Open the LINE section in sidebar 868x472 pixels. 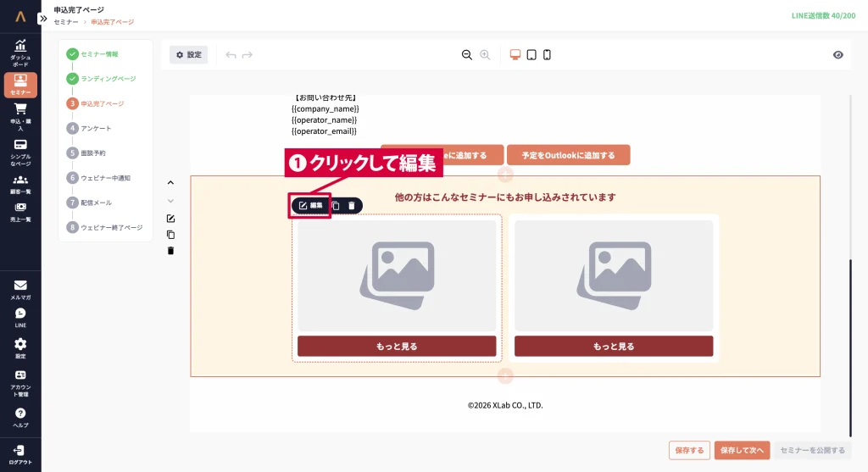[x=20, y=317]
